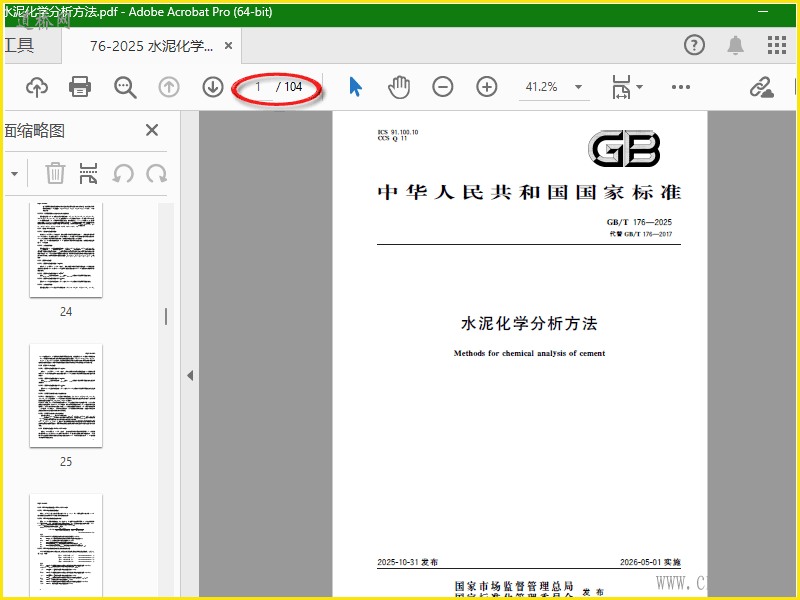Switch to the 工具 tab
This screenshot has width=800, height=600.
coord(19,45)
